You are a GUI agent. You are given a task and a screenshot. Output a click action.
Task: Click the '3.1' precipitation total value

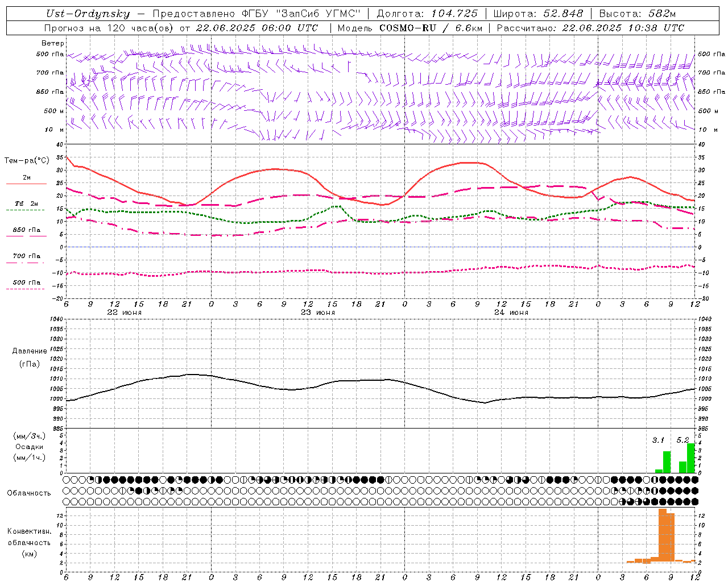tap(658, 440)
